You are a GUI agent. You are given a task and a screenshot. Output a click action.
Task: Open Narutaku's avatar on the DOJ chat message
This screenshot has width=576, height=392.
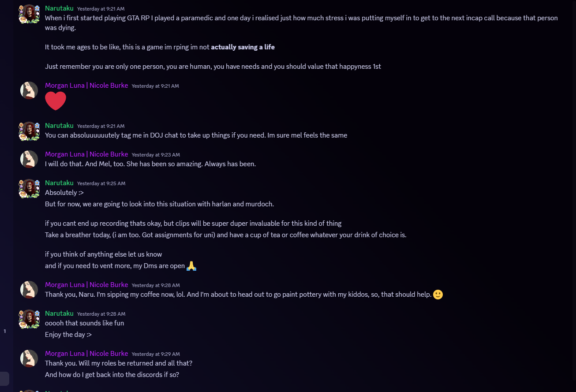point(29,131)
